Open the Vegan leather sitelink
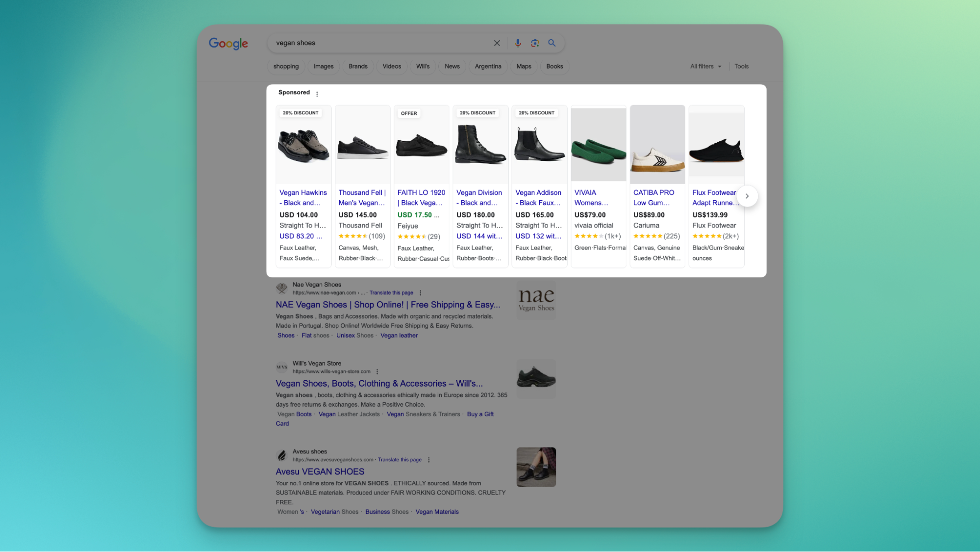Image resolution: width=980 pixels, height=552 pixels. 399,336
